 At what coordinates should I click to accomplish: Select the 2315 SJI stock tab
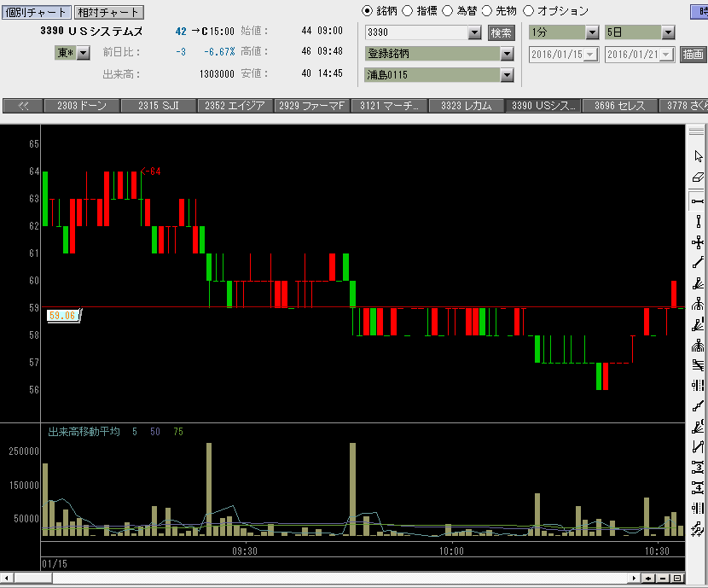pyautogui.click(x=159, y=106)
